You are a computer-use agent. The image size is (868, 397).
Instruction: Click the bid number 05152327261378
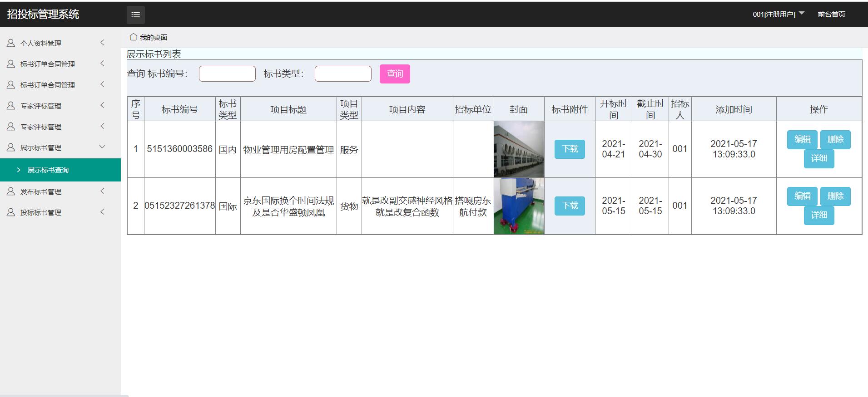point(180,206)
